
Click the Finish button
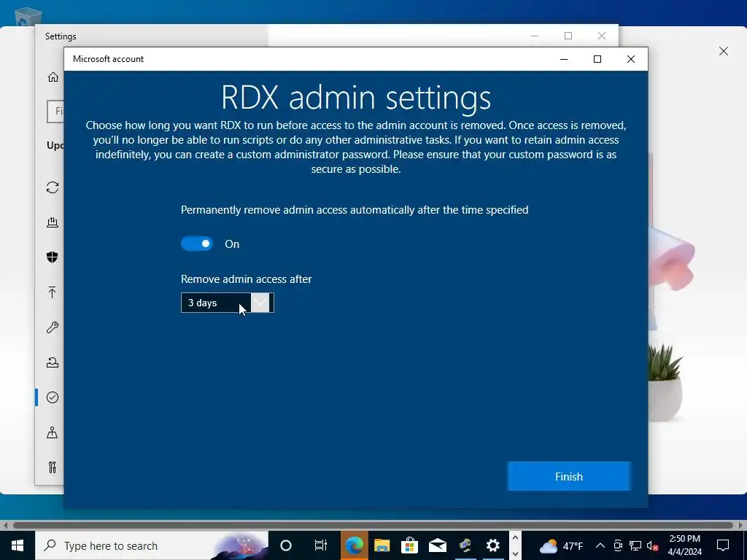coord(569,476)
